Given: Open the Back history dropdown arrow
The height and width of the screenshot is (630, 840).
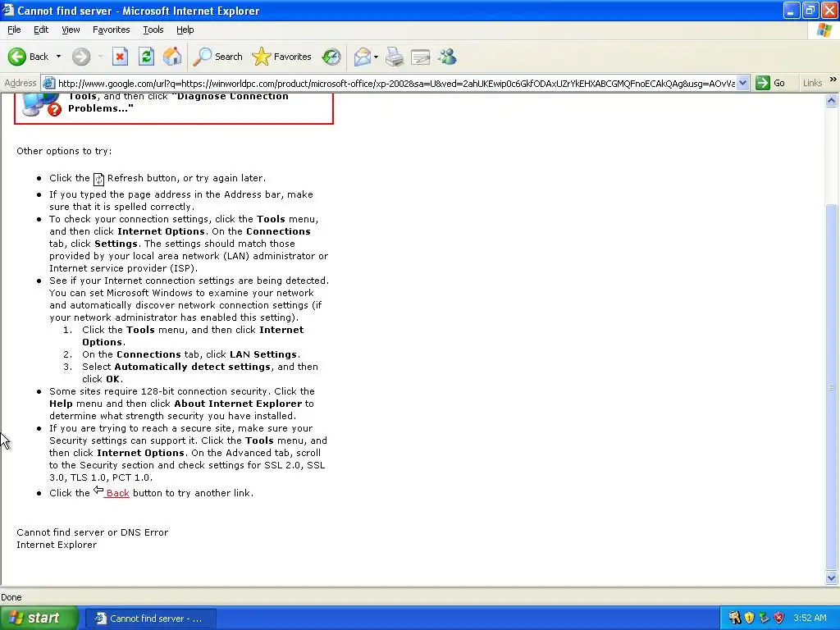Looking at the screenshot, I should point(58,57).
